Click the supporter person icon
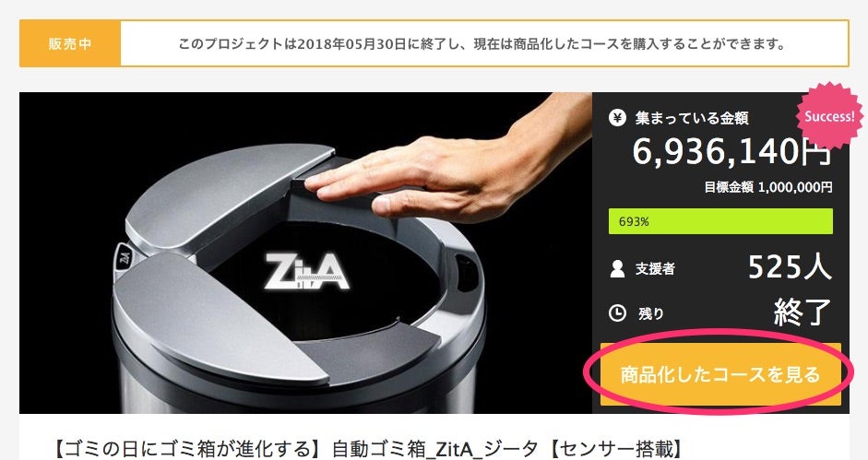The width and height of the screenshot is (868, 460). (x=617, y=268)
